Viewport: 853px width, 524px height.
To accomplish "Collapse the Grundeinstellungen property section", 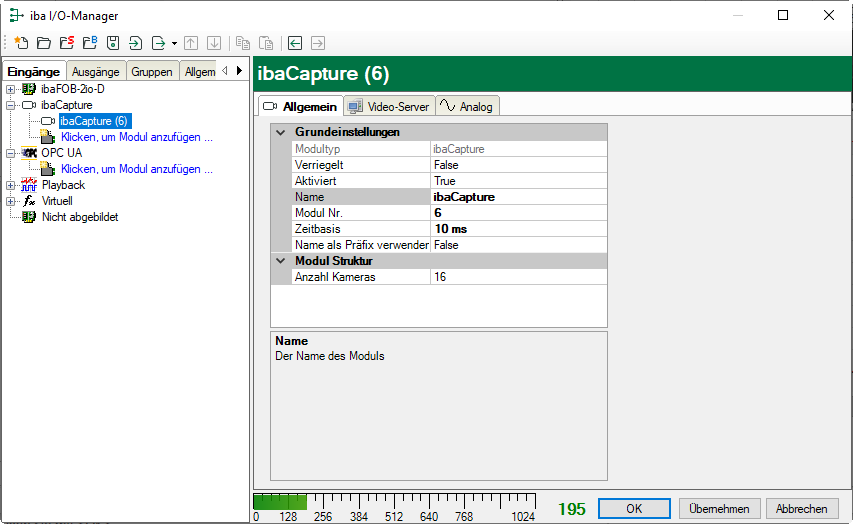I will click(x=280, y=132).
